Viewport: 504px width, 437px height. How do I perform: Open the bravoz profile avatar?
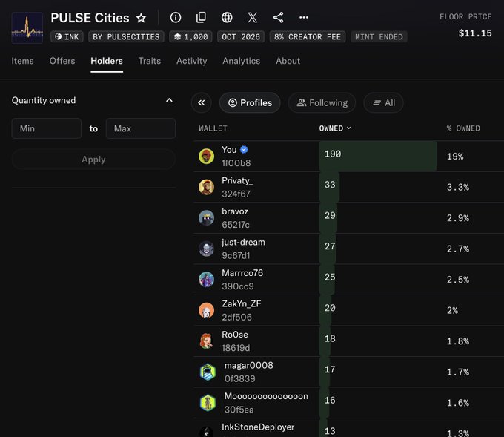point(206,218)
